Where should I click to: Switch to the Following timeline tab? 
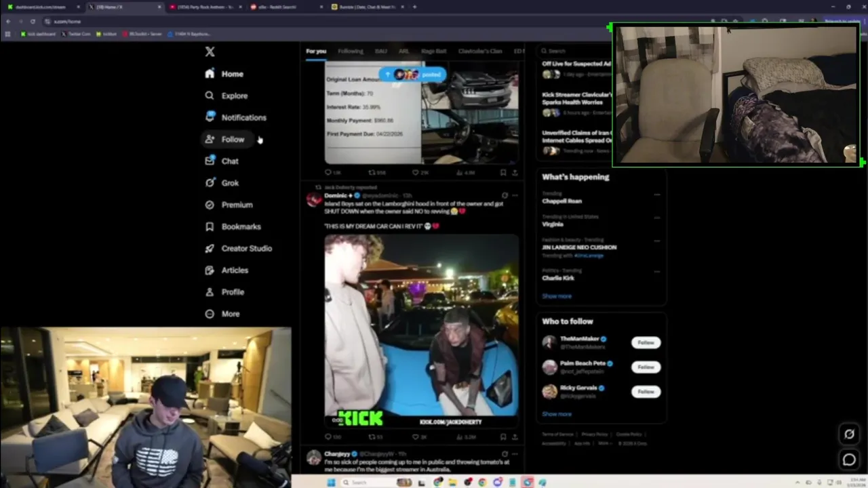(351, 51)
